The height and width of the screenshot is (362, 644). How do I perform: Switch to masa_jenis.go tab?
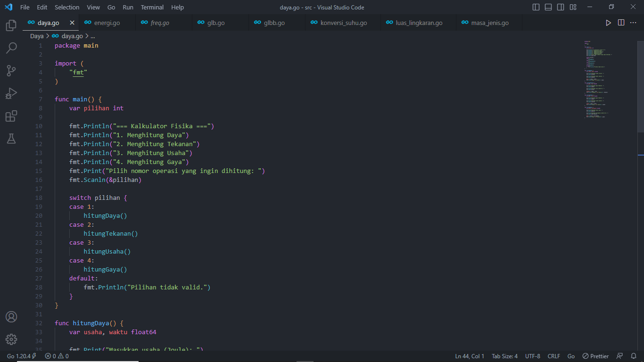coord(490,23)
